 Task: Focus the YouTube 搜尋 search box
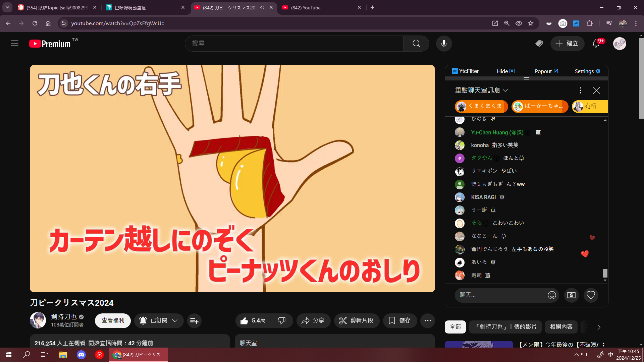tap(294, 43)
